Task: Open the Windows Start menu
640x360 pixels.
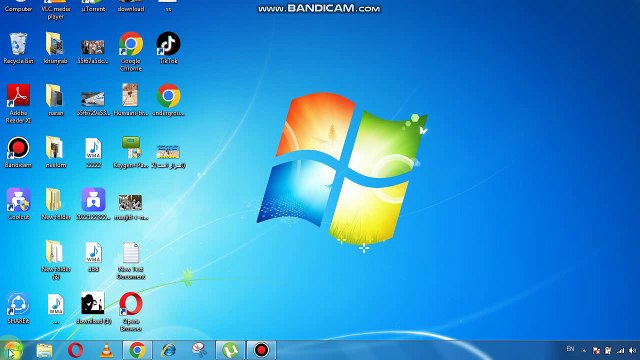Action: pos(12,350)
